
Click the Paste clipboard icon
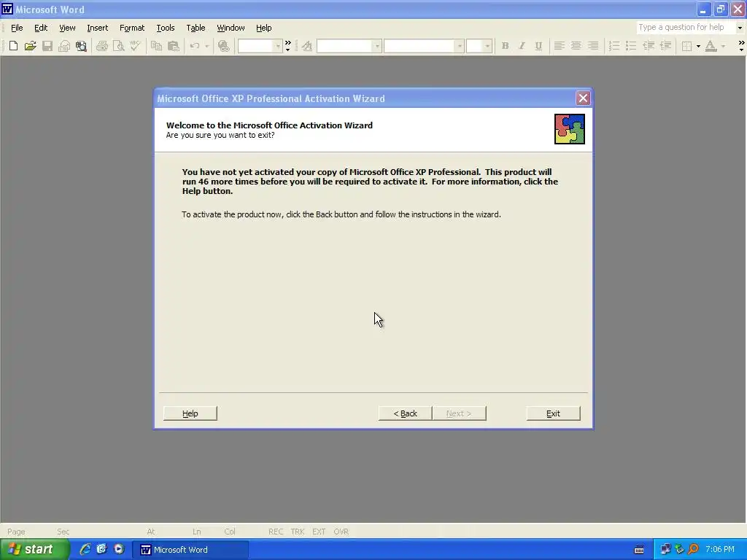click(x=174, y=46)
